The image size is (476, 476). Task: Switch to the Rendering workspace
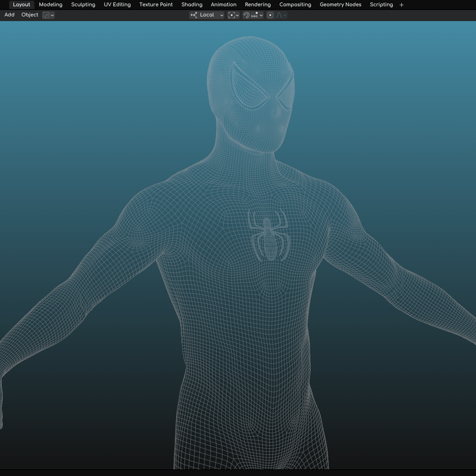(258, 5)
